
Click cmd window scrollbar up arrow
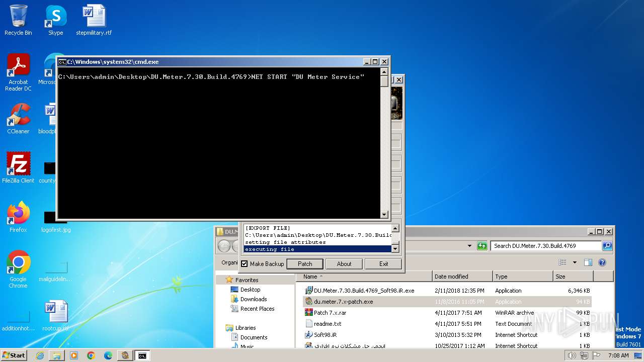[x=384, y=71]
